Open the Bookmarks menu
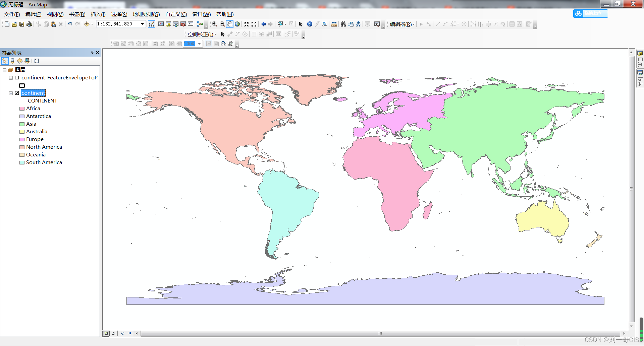644x346 pixels. 77,14
